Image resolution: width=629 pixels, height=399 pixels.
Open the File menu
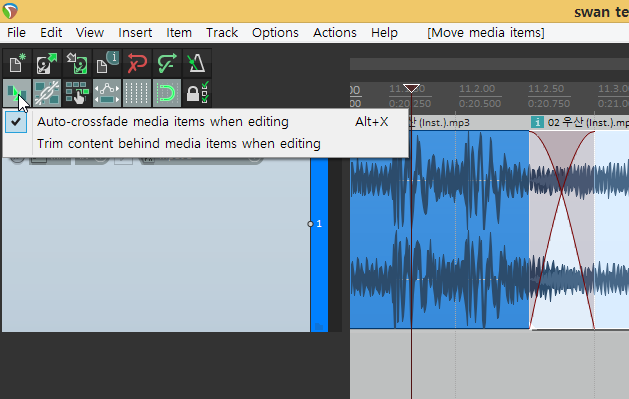coord(16,32)
